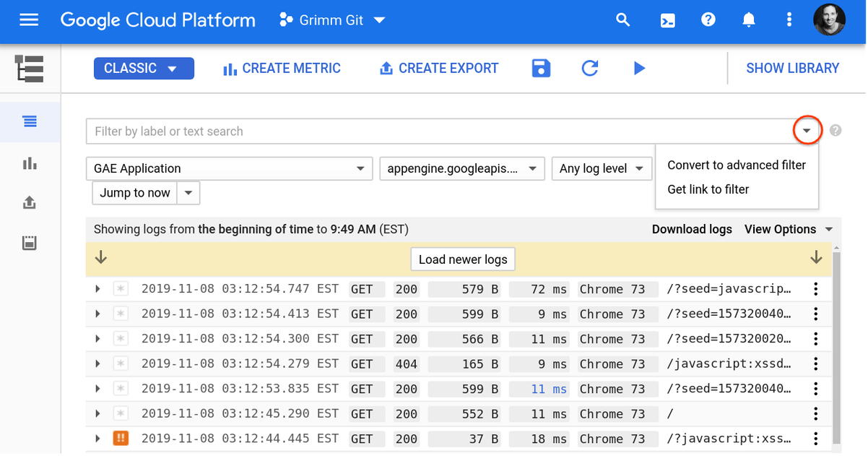Viewport: 868px width, 456px height.
Task: Focus the filter by label search field
Action: pyautogui.click(x=440, y=132)
